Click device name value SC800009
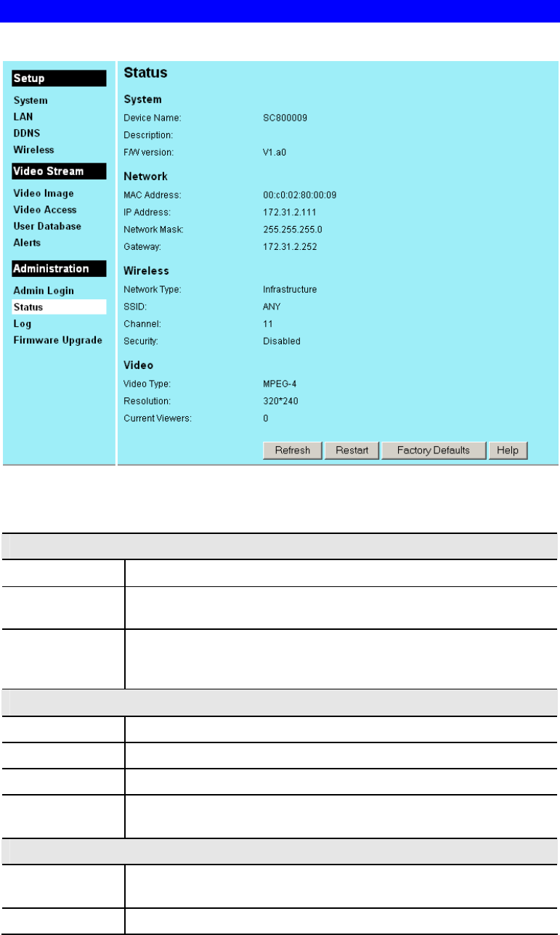 click(285, 117)
